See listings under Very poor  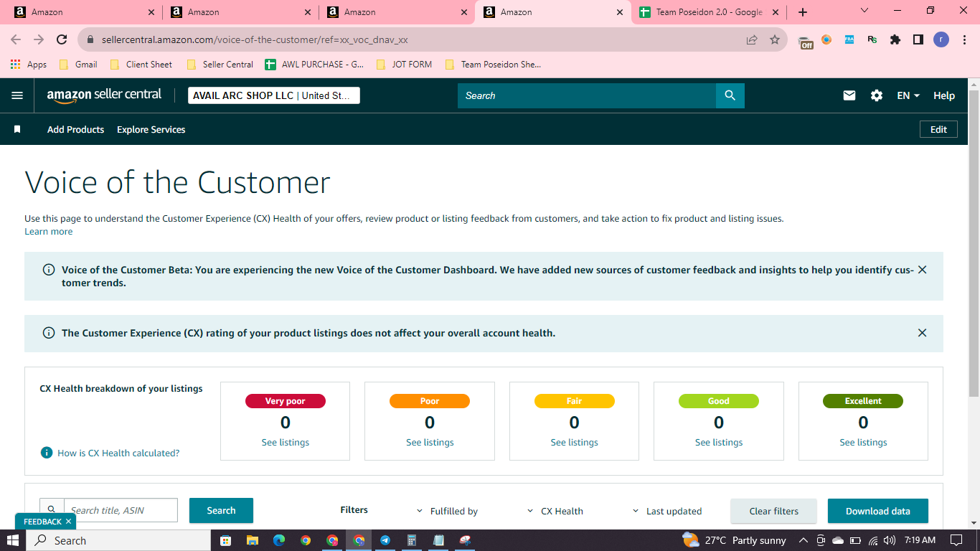coord(286,442)
